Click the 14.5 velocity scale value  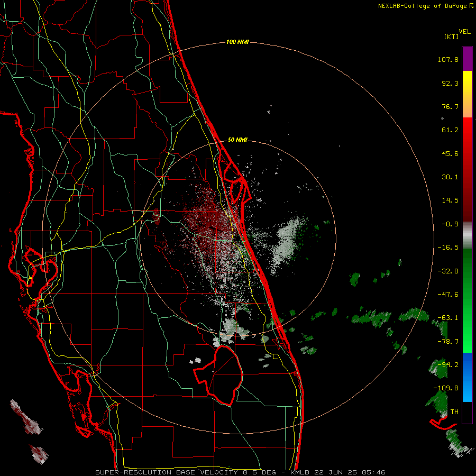pos(450,200)
